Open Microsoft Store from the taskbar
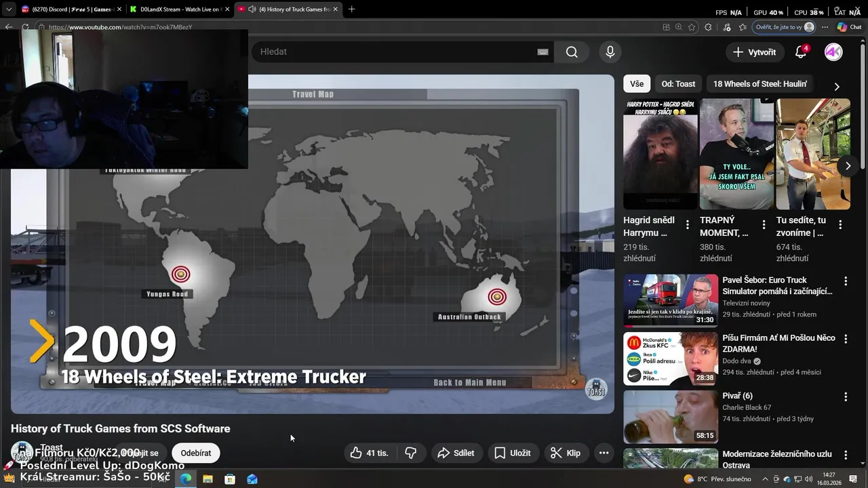 point(230,479)
